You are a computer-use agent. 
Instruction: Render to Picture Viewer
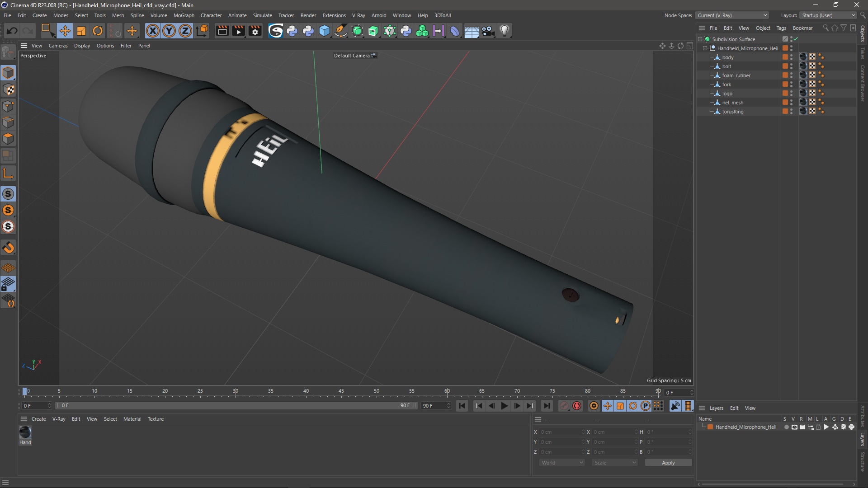click(x=238, y=31)
